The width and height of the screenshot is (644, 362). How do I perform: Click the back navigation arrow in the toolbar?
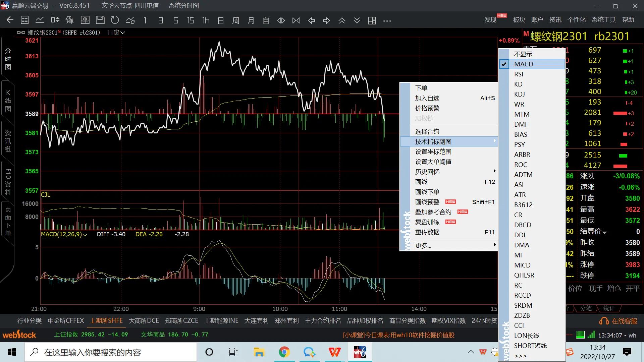[x=10, y=20]
